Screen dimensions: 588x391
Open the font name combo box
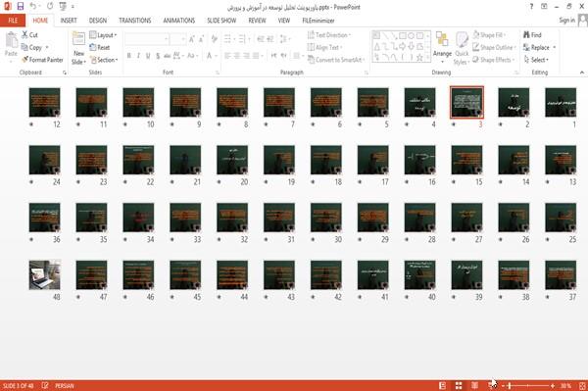(147, 39)
